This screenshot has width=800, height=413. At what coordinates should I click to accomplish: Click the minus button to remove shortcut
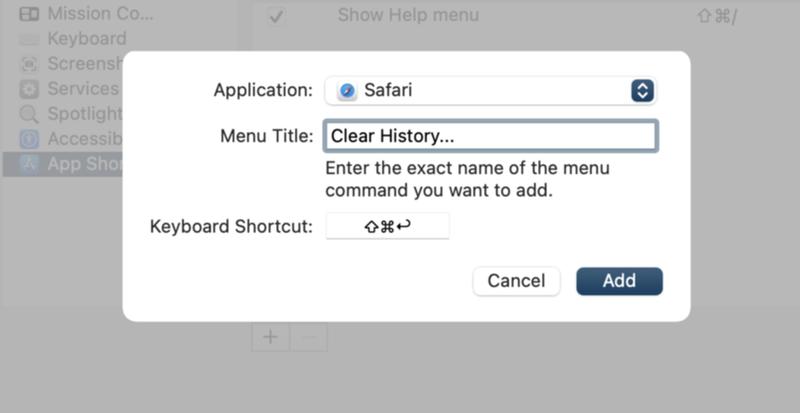click(x=309, y=337)
